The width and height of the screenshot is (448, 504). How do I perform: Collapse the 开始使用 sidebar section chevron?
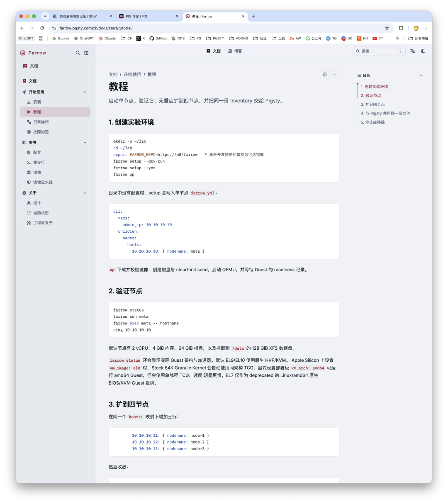pos(85,92)
